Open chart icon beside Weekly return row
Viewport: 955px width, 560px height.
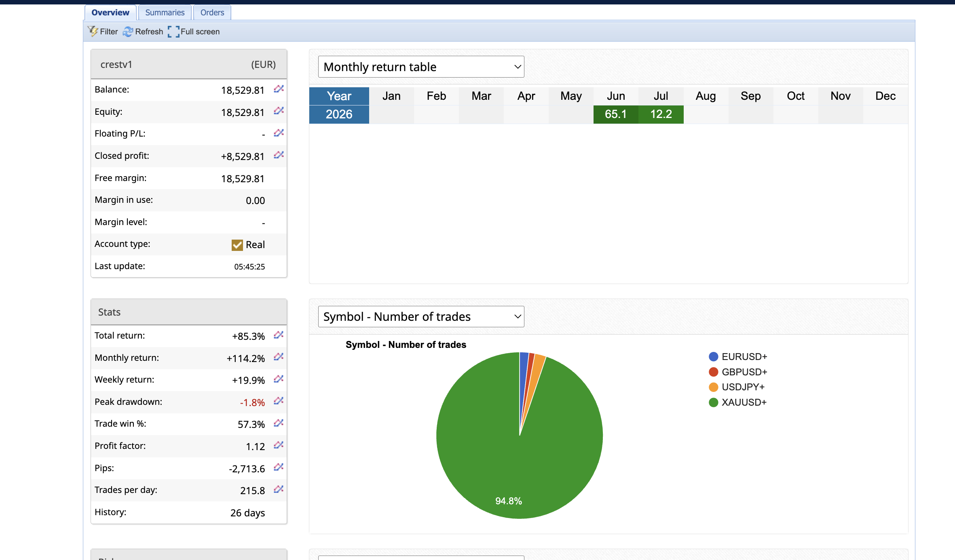(279, 379)
